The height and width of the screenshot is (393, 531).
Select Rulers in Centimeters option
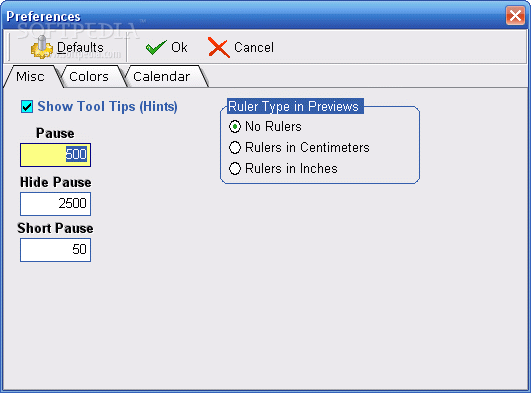pos(235,147)
